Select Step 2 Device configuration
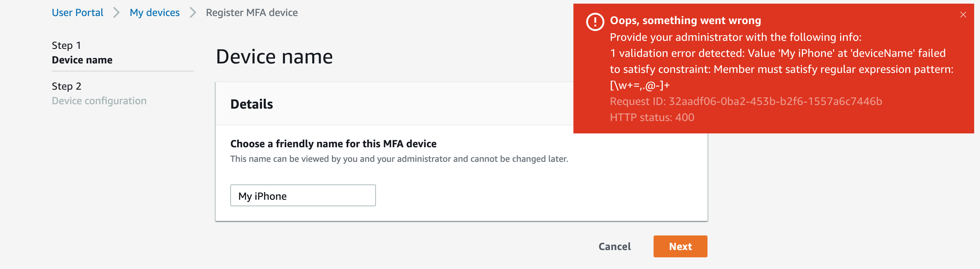Viewport: 980px width, 269px height. 99,93
